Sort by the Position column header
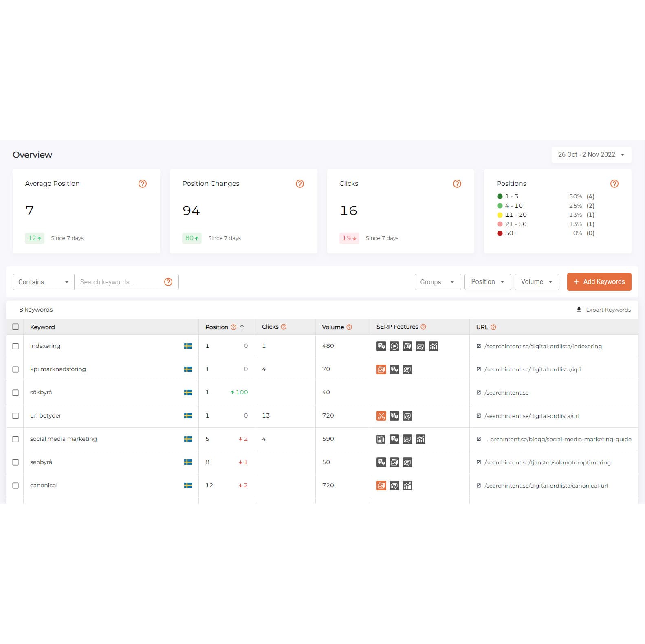 pyautogui.click(x=217, y=327)
